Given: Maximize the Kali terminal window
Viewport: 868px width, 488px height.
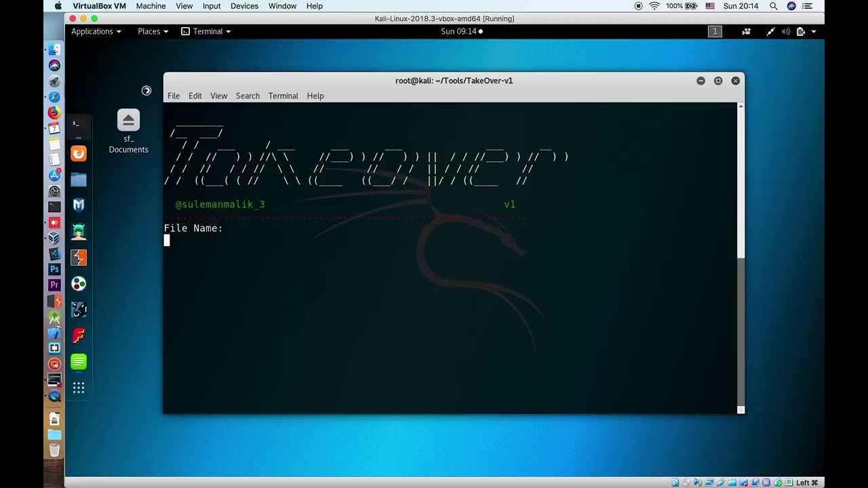Looking at the screenshot, I should click(718, 81).
